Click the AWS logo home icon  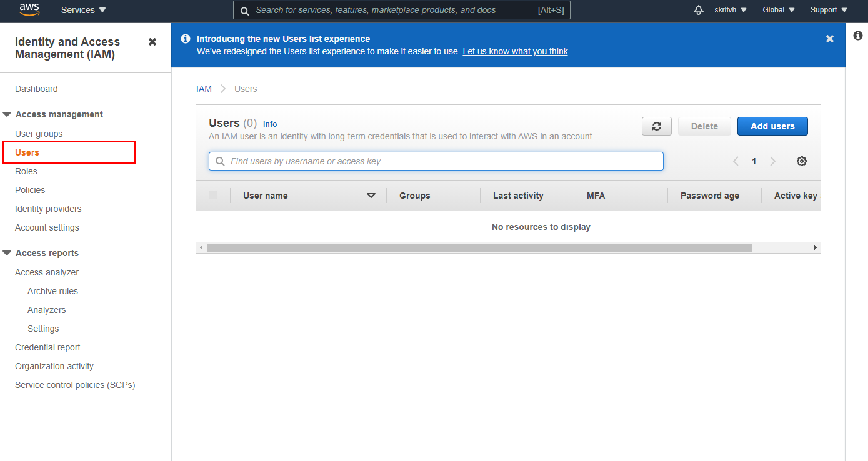[x=29, y=10]
